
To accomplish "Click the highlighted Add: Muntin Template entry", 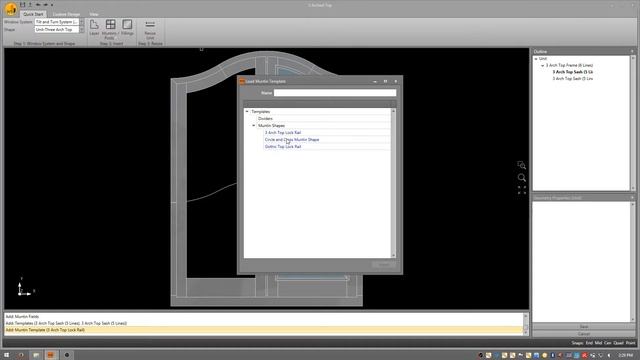I will (x=263, y=330).
